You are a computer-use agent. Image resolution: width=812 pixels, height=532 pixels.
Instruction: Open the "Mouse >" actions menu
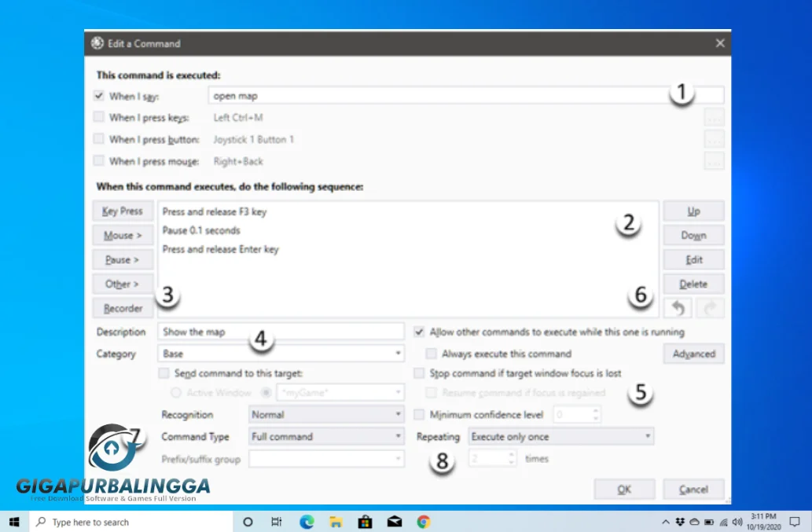tap(122, 235)
